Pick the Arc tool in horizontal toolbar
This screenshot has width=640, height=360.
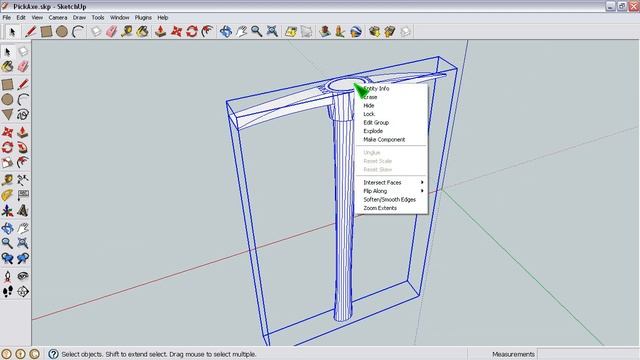click(77, 31)
